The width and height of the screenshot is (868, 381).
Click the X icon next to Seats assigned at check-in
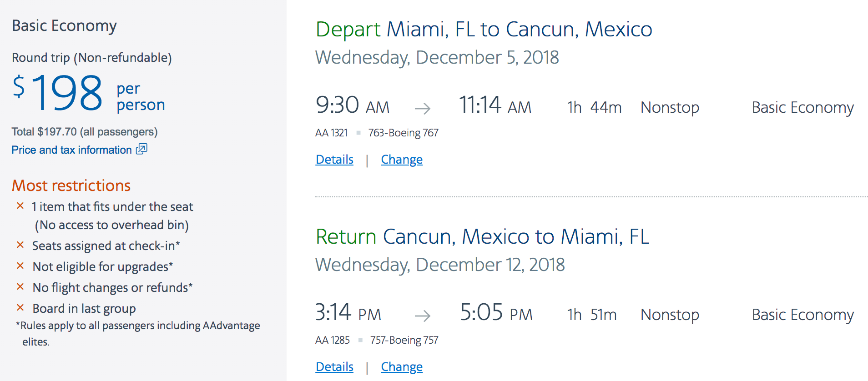(20, 245)
